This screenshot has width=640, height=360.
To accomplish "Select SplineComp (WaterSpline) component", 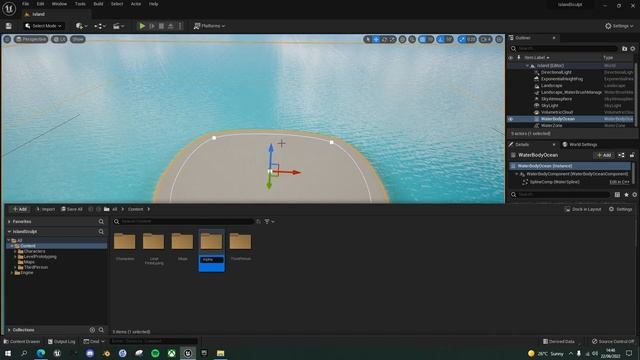I will [x=554, y=182].
